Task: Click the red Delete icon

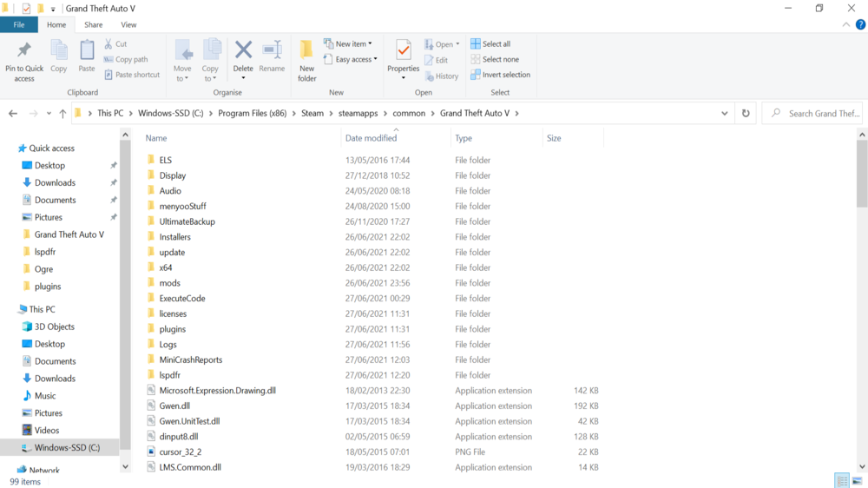Action: coord(243,51)
